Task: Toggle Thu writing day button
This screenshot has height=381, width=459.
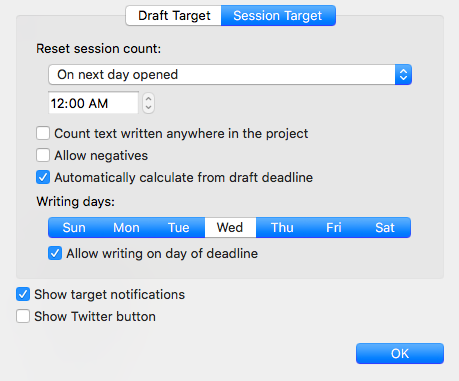Action: click(282, 228)
